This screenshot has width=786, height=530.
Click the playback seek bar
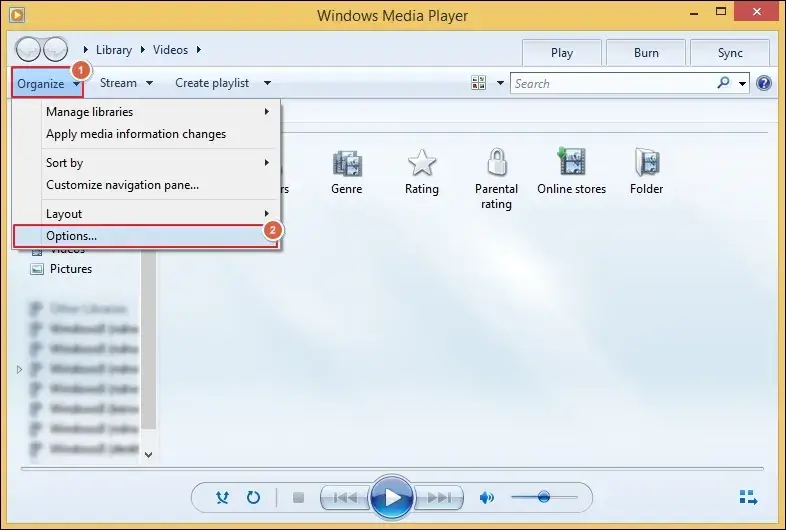pos(392,469)
